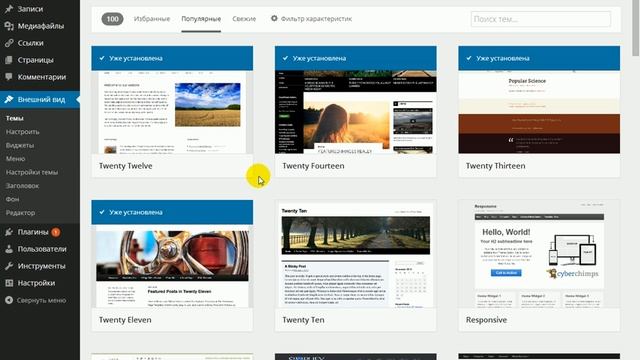Viewport: 640px width, 360px height.
Task: Click the Twenty Twelve theme name
Action: coord(126,166)
